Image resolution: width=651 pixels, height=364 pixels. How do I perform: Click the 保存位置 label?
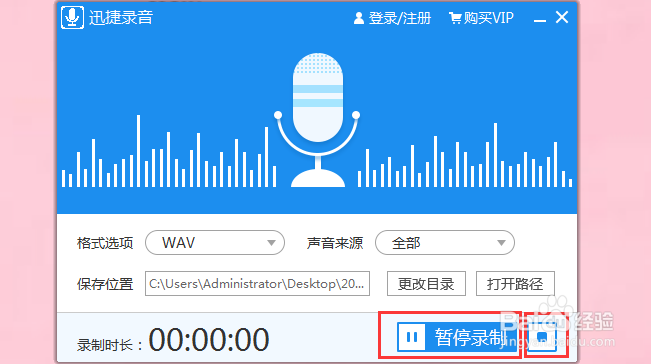click(x=105, y=284)
